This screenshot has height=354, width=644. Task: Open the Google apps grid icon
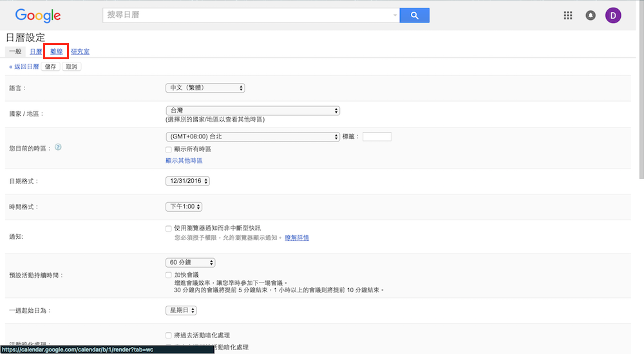click(x=568, y=15)
